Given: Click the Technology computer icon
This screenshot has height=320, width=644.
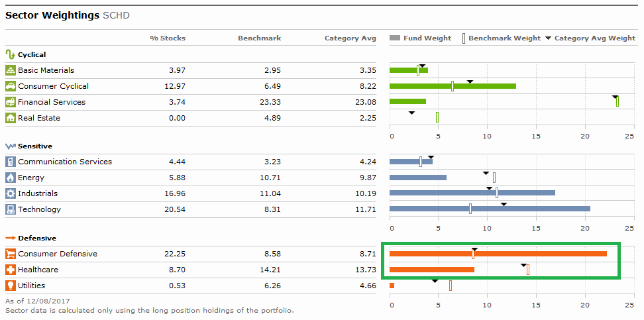Looking at the screenshot, I should pyautogui.click(x=11, y=209).
